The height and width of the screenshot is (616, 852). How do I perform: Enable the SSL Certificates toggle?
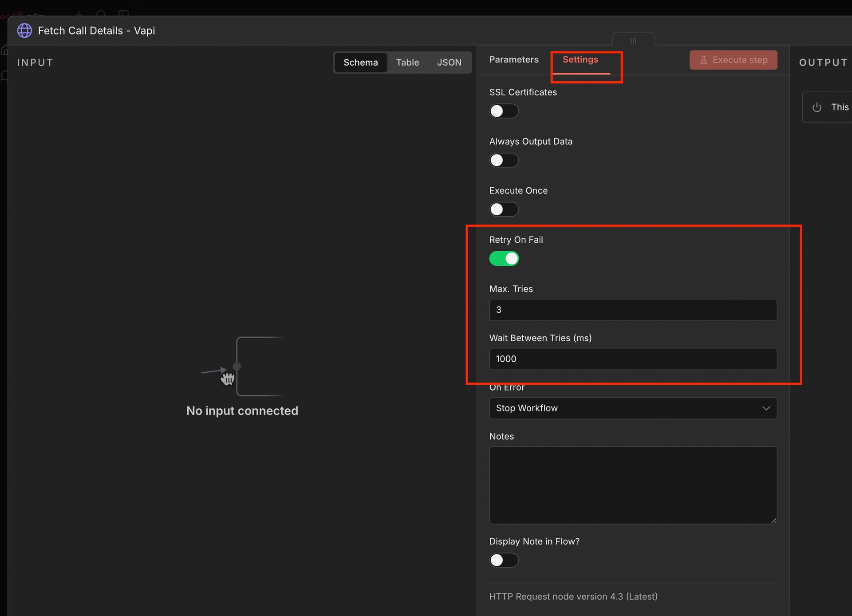(504, 111)
